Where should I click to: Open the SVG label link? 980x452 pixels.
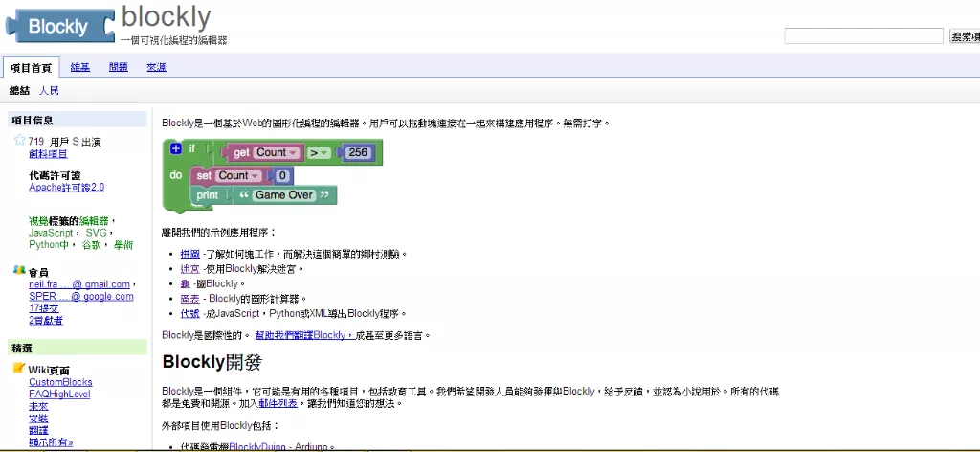tap(96, 233)
